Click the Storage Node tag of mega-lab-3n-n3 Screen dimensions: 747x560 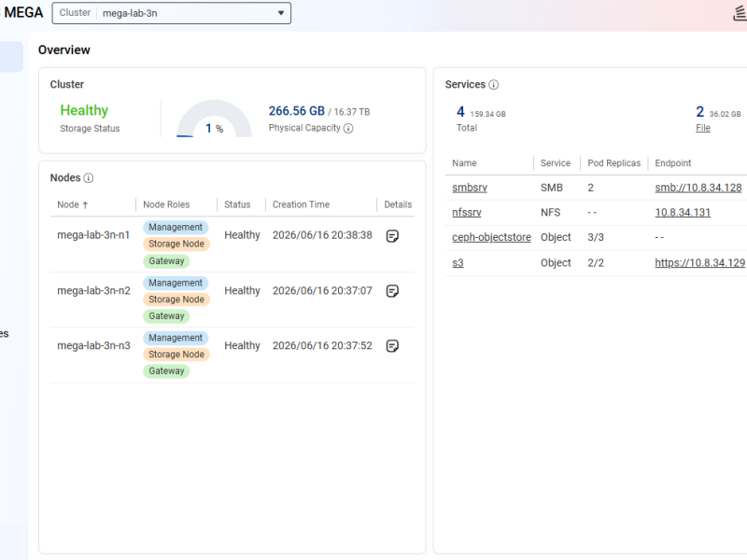pyautogui.click(x=176, y=355)
